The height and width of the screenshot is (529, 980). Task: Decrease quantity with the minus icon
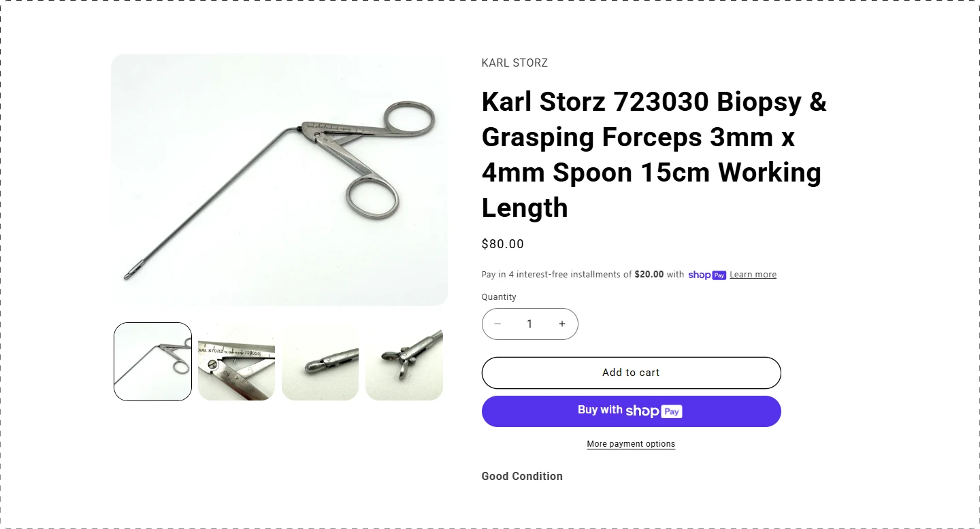click(x=497, y=324)
